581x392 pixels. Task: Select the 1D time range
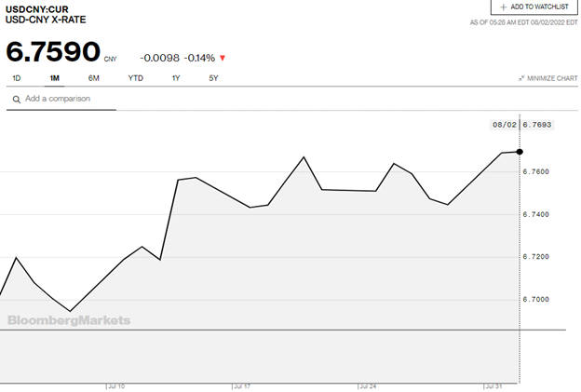(17, 78)
